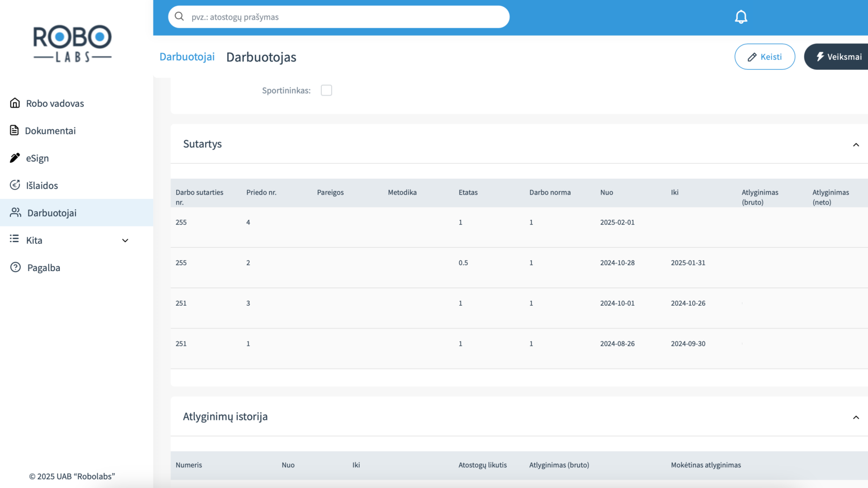868x488 pixels.
Task: Collapse the Atlyginimų istorija section
Action: click(856, 417)
